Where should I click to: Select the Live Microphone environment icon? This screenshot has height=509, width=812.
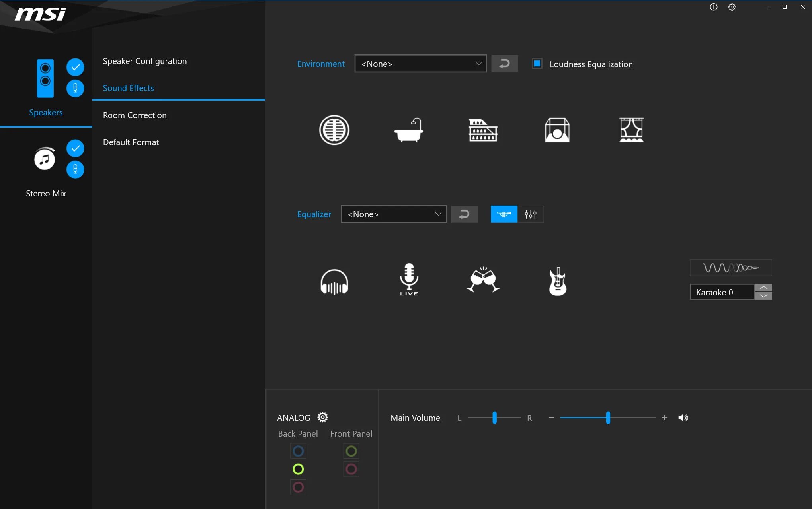pos(409,280)
